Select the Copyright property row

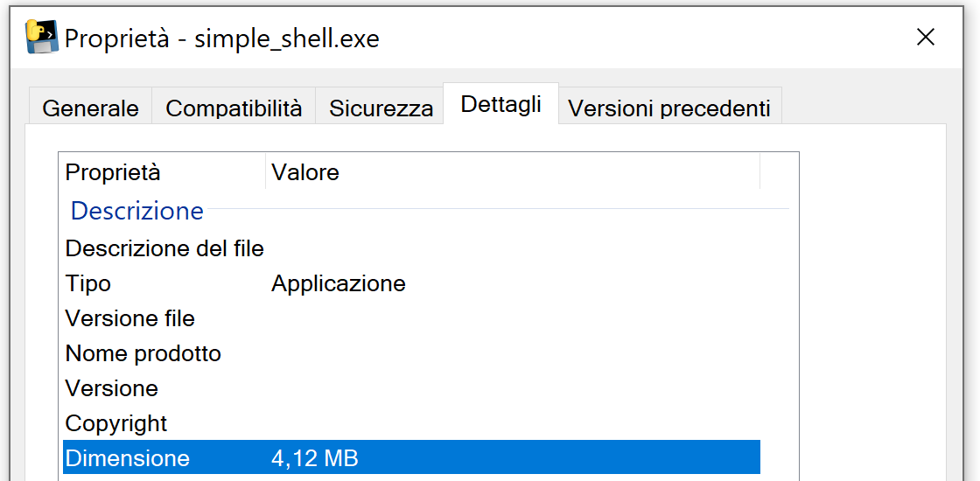pyautogui.click(x=116, y=423)
